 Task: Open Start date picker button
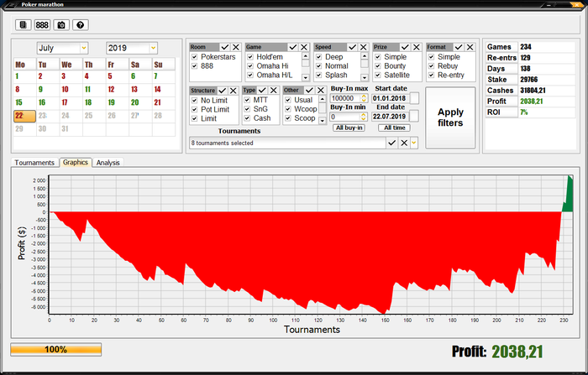(414, 98)
